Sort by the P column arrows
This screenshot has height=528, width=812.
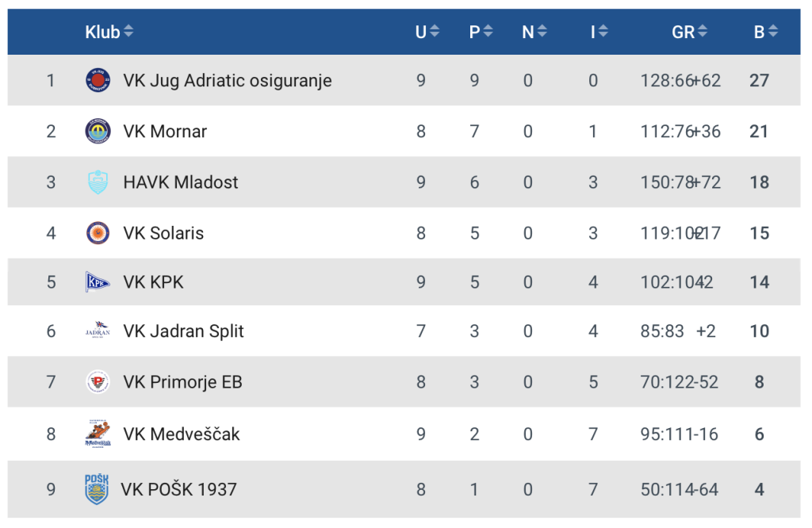click(x=488, y=32)
